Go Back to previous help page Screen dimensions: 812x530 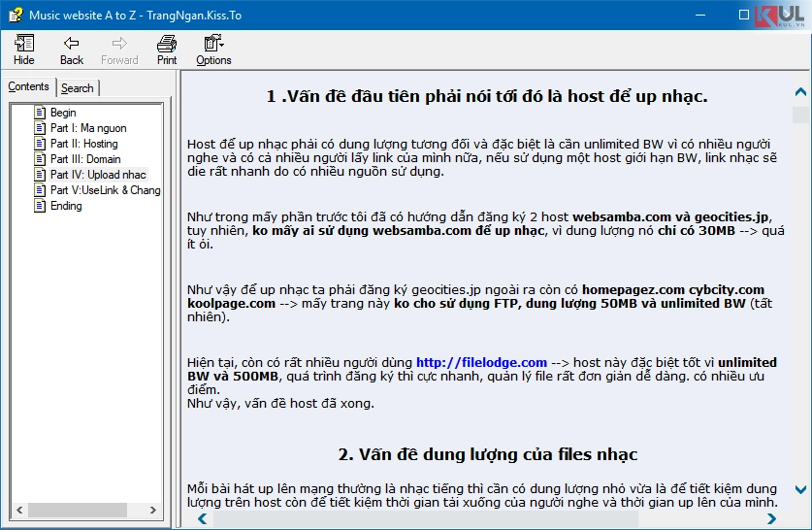(x=72, y=50)
